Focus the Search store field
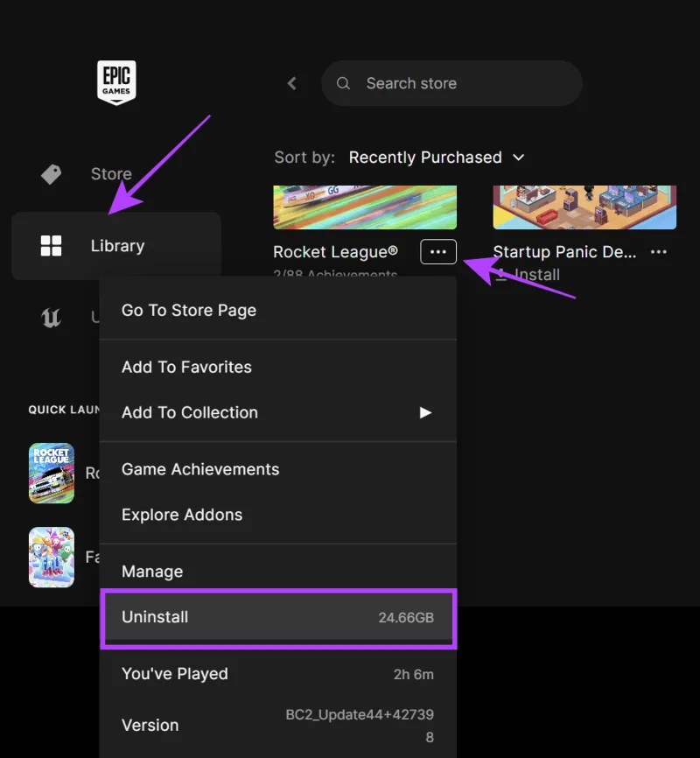Image resolution: width=700 pixels, height=758 pixels. (x=451, y=83)
